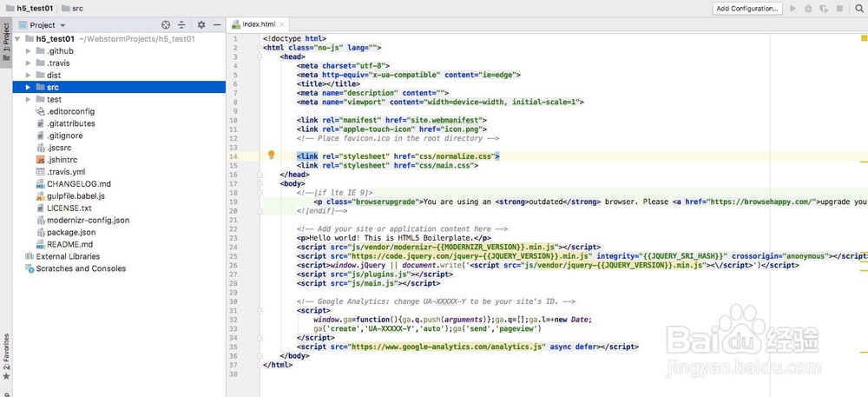Hide the Project panel with minus icon
Screen dimensions: 868x397
(x=217, y=25)
